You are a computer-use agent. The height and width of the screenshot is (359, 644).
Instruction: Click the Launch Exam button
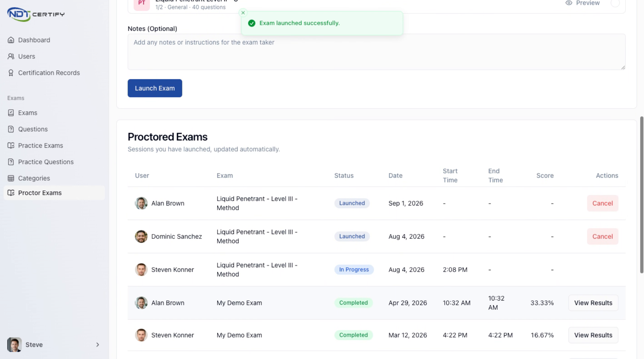coord(155,88)
